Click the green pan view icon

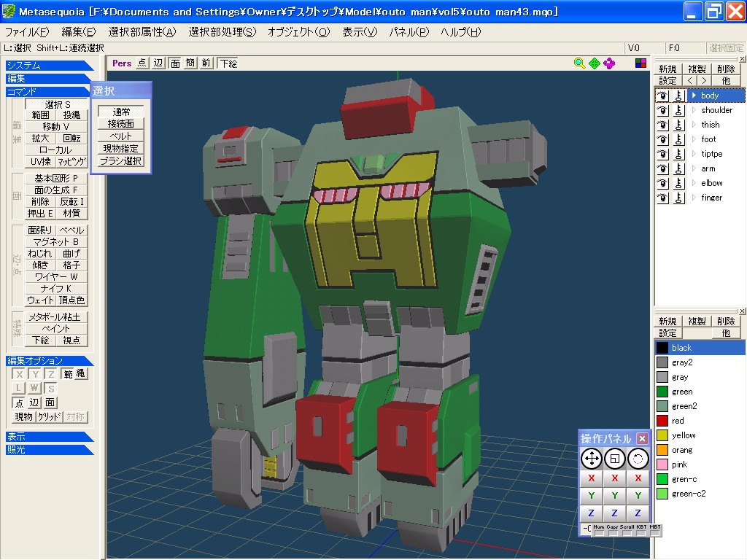pyautogui.click(x=595, y=63)
